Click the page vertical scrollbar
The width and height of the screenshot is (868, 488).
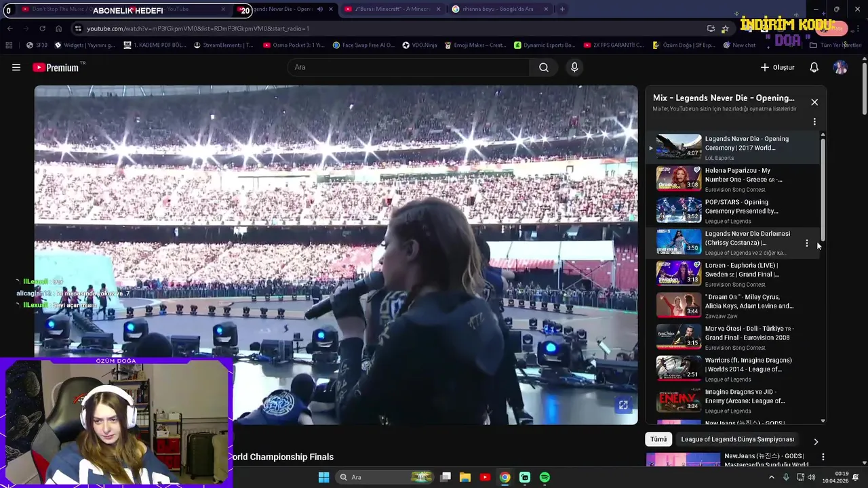tap(865, 88)
